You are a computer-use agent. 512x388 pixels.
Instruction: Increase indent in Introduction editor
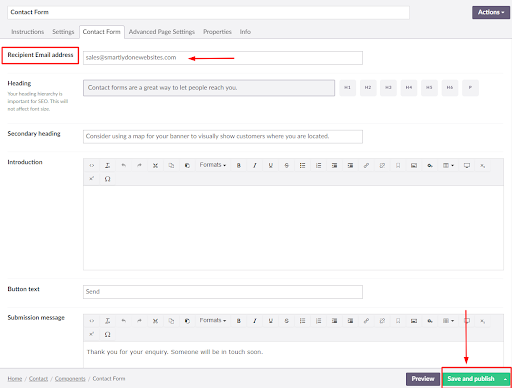350,165
